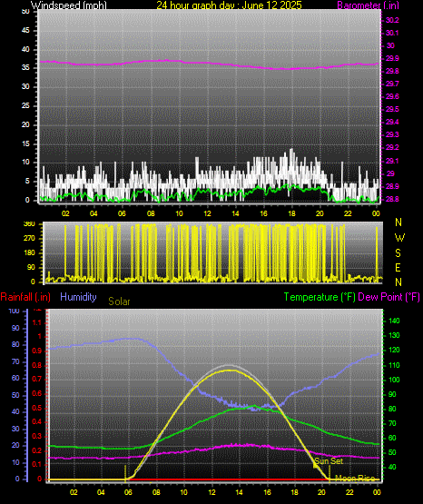Click the Sun Set marker label
Screen dimensions: 423x504
tap(329, 461)
